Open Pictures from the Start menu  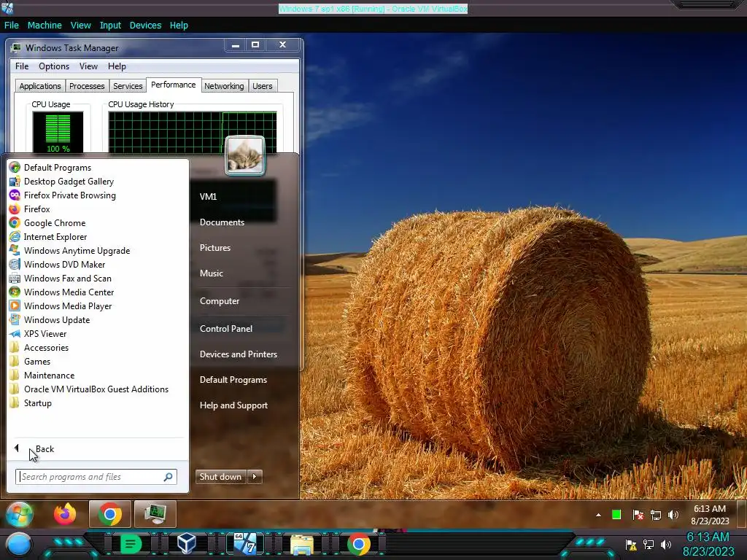pyautogui.click(x=215, y=248)
